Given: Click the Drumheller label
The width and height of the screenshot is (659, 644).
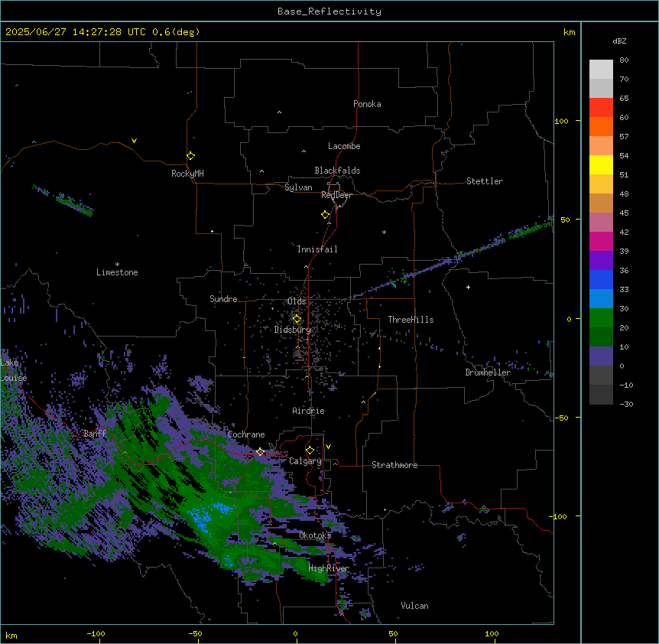Looking at the screenshot, I should tap(488, 372).
